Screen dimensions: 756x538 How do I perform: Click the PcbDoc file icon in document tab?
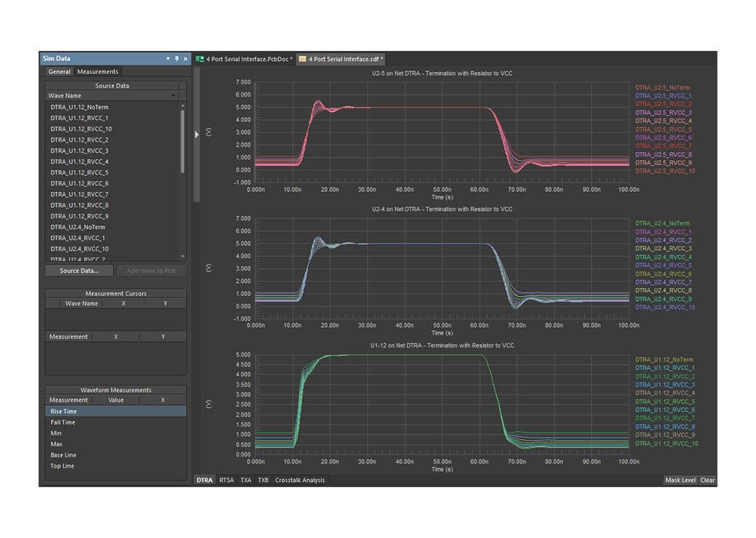pos(200,59)
